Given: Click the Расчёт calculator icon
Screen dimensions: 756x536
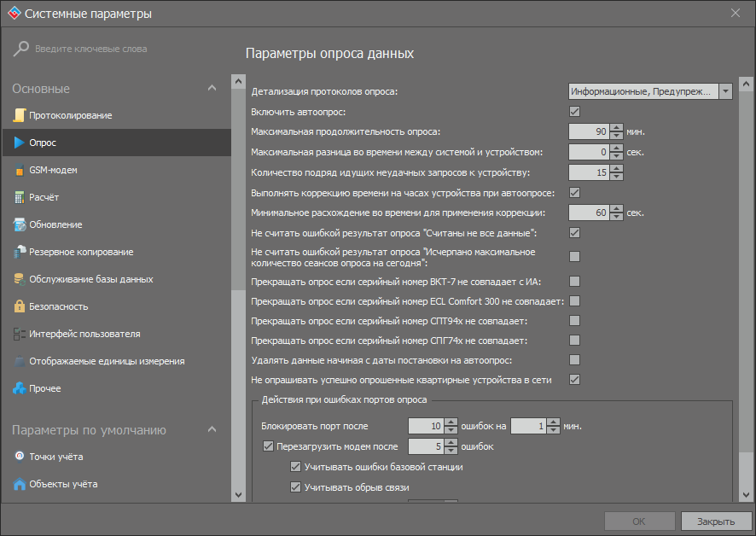Looking at the screenshot, I should tap(20, 197).
